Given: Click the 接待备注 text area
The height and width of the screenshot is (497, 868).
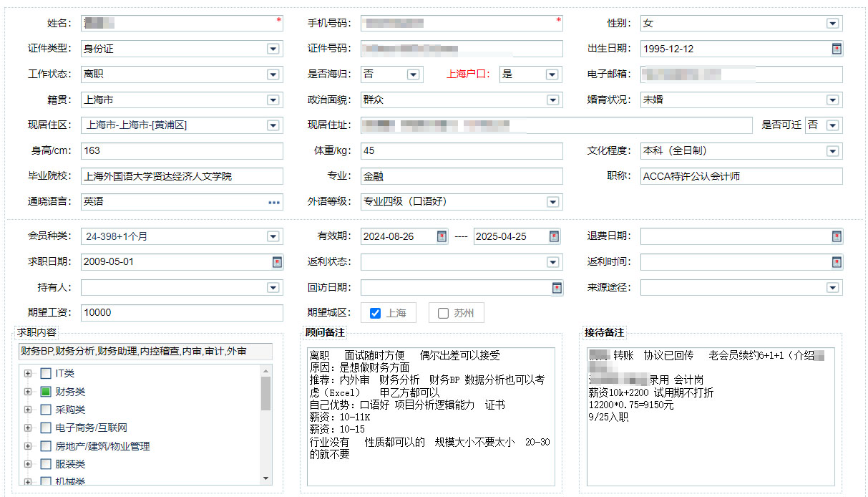Looking at the screenshot, I should click(711, 417).
